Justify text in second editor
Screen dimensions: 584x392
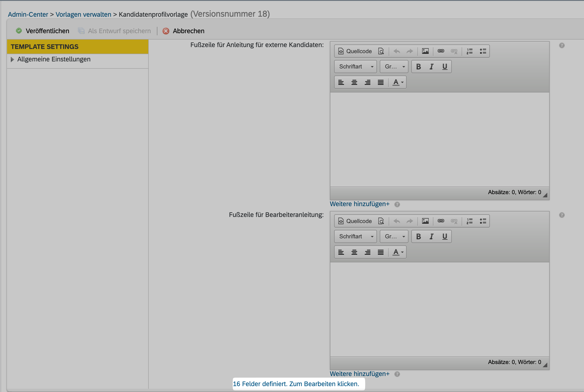pos(380,252)
